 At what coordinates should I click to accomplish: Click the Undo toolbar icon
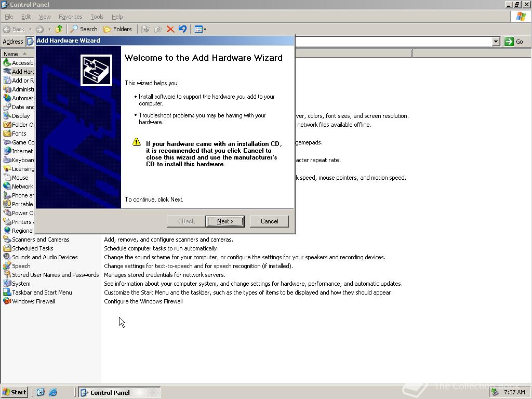(x=182, y=29)
